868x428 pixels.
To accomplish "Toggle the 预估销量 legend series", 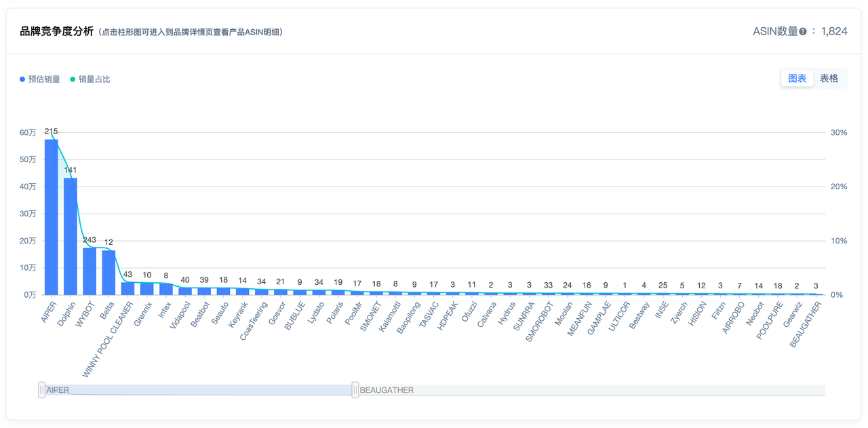I will (44, 79).
